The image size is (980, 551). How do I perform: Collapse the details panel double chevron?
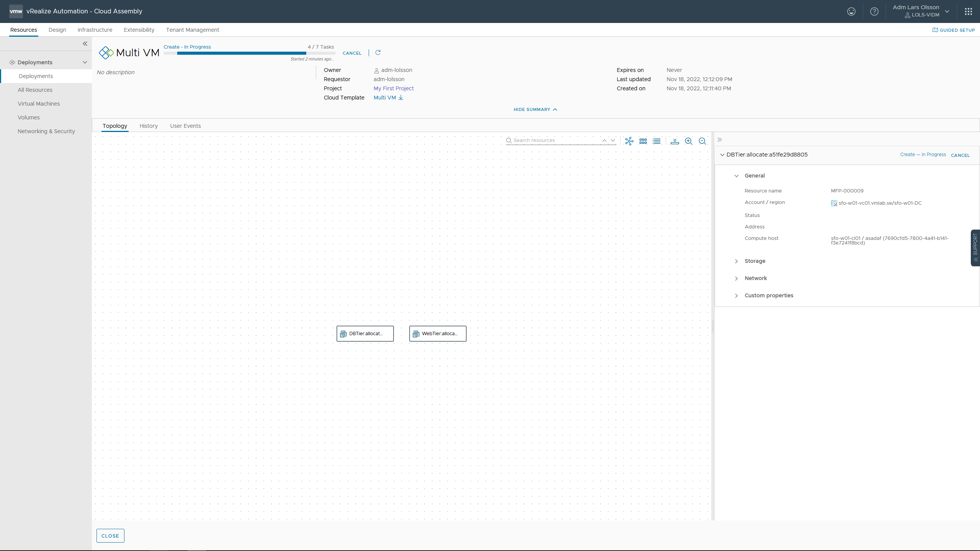[720, 140]
